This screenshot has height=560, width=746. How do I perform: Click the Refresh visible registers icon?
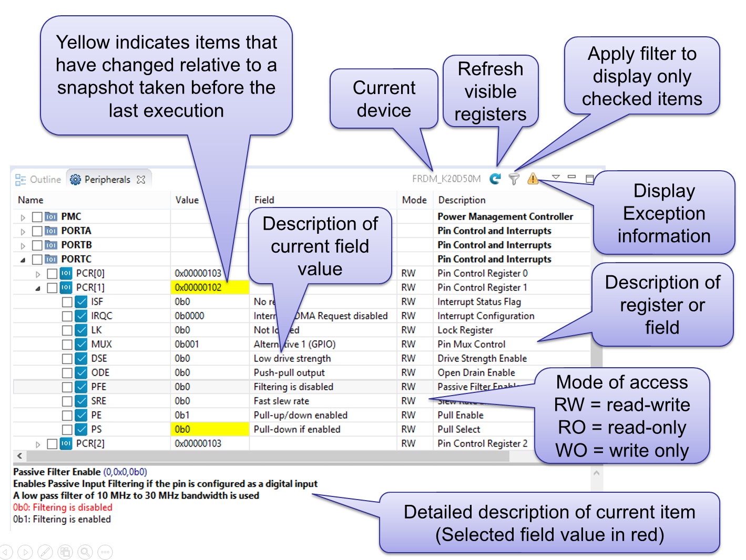[x=495, y=179]
